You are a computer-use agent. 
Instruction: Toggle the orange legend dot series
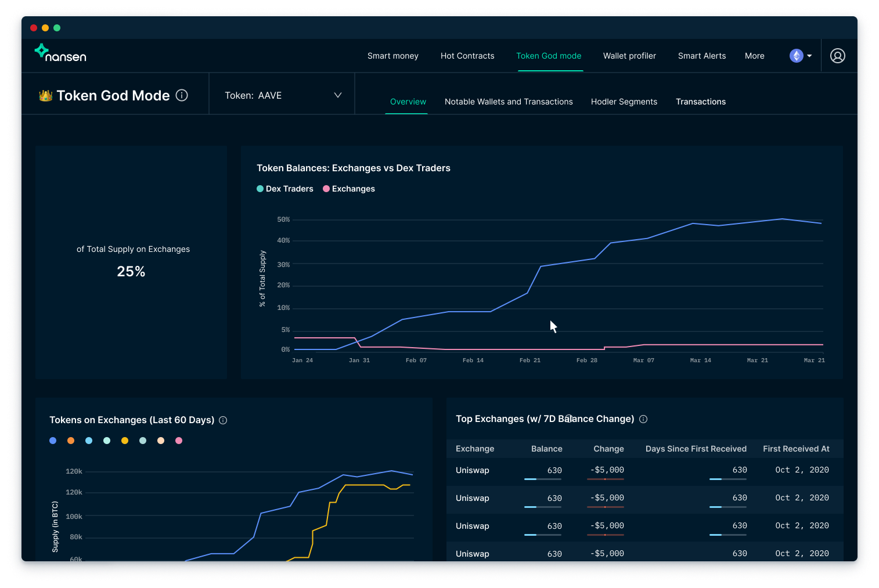(x=71, y=441)
